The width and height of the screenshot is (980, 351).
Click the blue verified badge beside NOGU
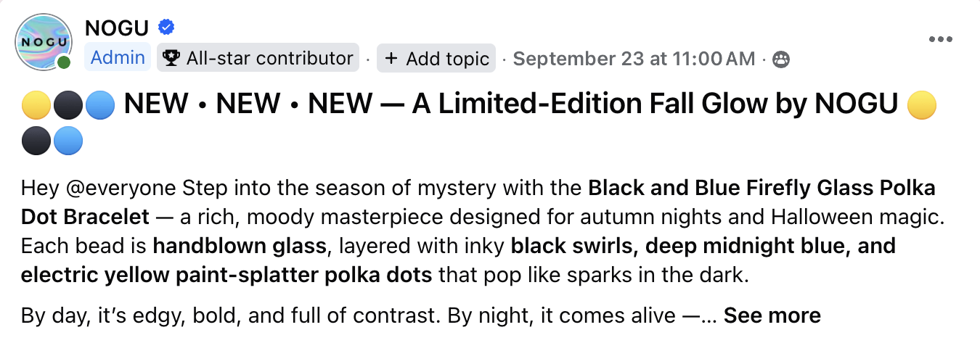pyautogui.click(x=166, y=28)
